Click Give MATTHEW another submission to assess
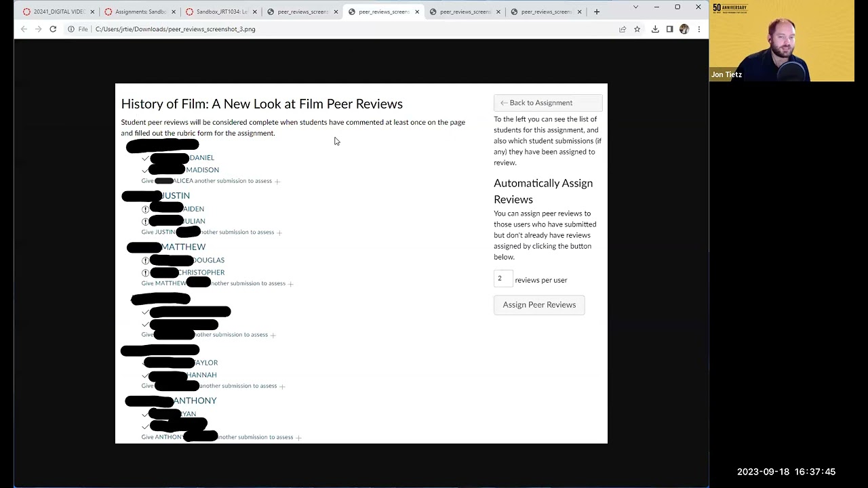The height and width of the screenshot is (488, 868). pyautogui.click(x=213, y=283)
